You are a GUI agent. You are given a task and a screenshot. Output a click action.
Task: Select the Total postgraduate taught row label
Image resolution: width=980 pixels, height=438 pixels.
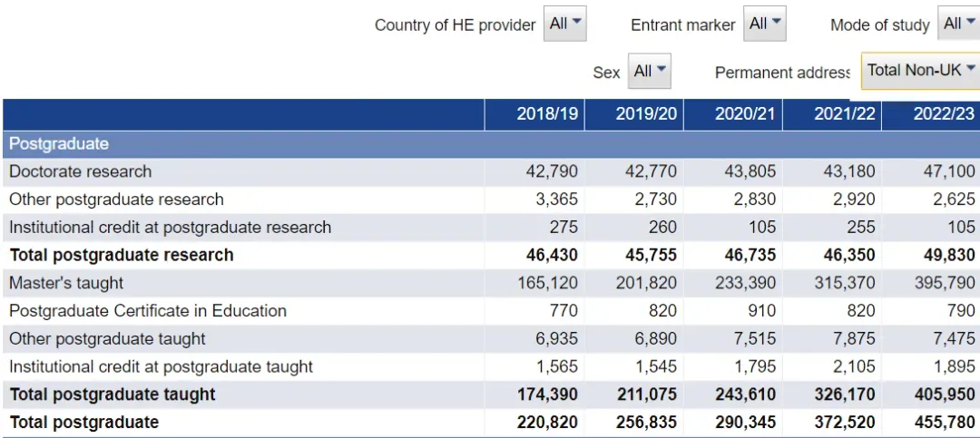pos(113,394)
